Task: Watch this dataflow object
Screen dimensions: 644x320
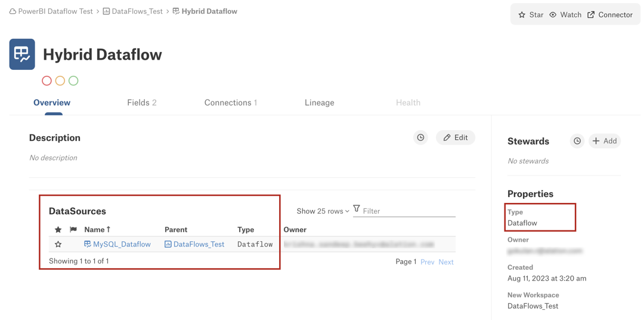Action: 565,15
